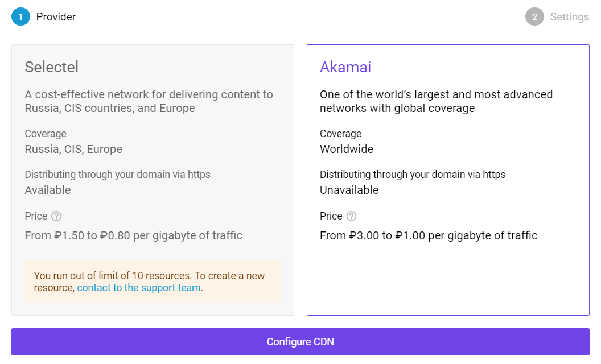
Task: Click Selectel's Distributing through your domain label
Action: pos(118,175)
